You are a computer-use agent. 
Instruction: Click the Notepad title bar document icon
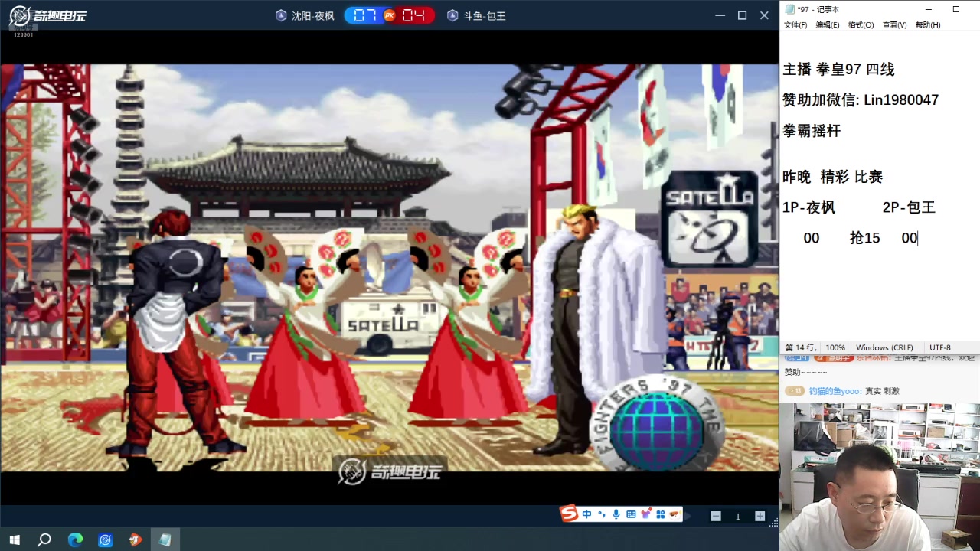pyautogui.click(x=789, y=9)
